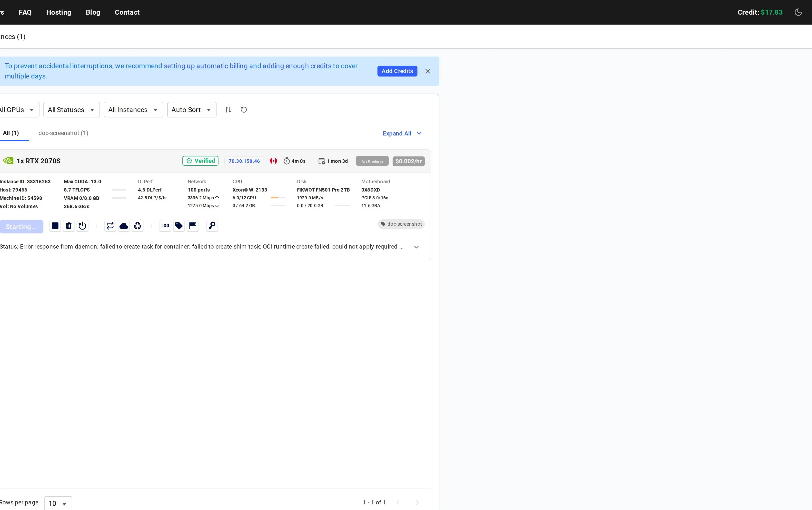
Task: Click the VRAM usage bar
Action: 119,198
